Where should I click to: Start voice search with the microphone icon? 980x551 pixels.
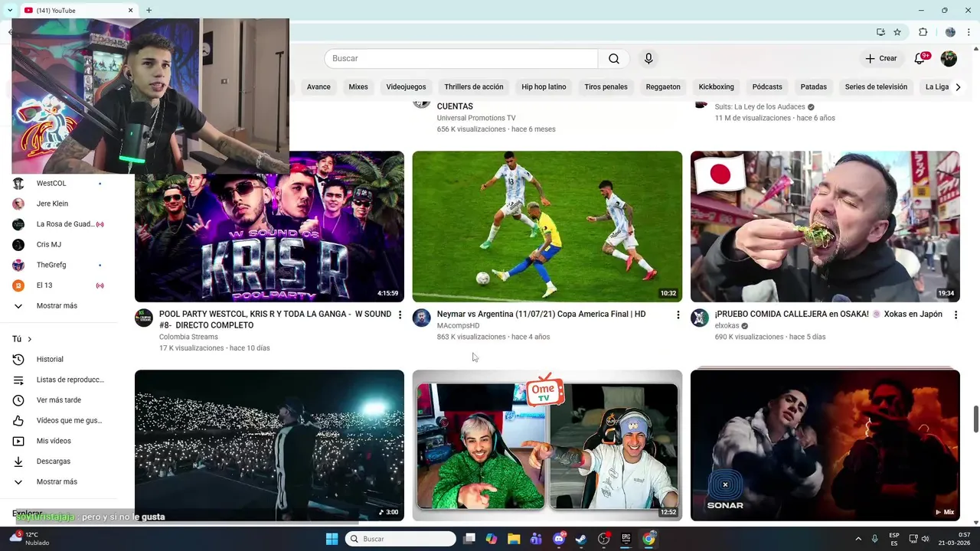point(648,59)
